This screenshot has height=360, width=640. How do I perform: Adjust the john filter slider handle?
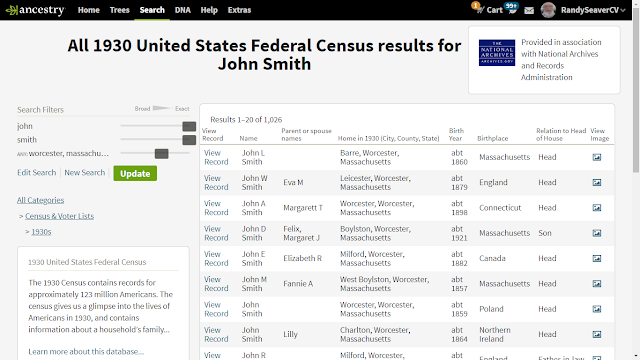189,127
